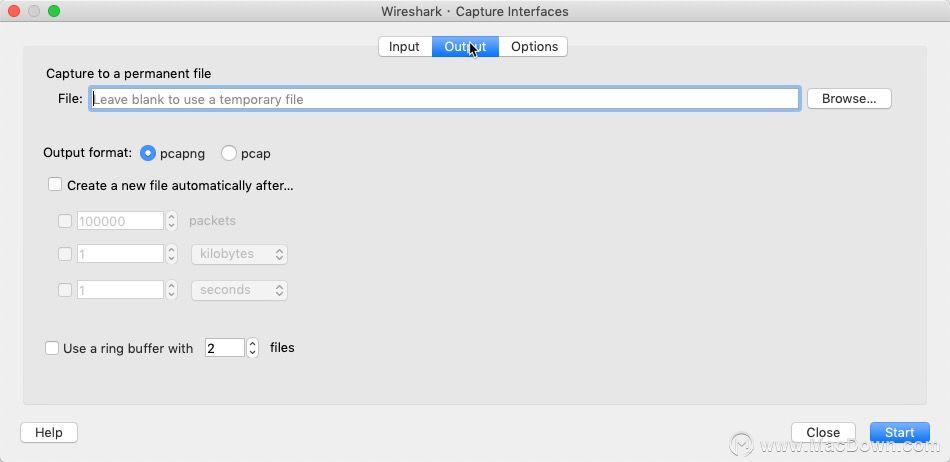Click the green window zoom button
The image size is (950, 462).
[54, 11]
